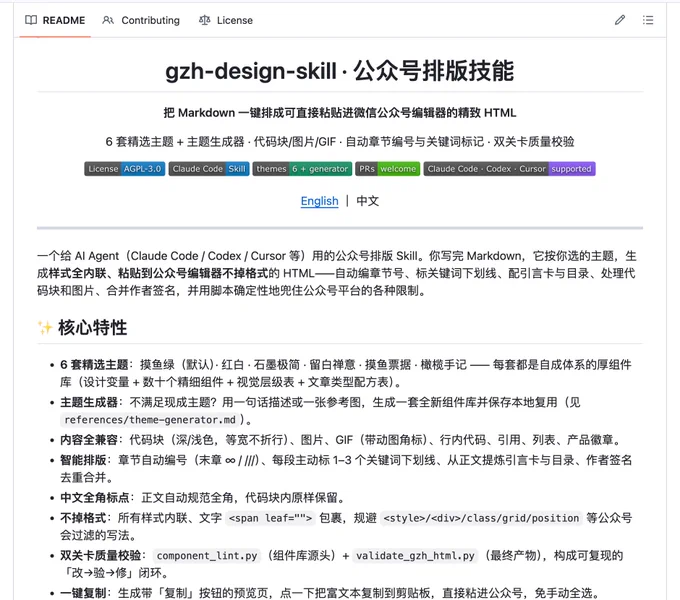Click the 中文 language label

pos(368,201)
